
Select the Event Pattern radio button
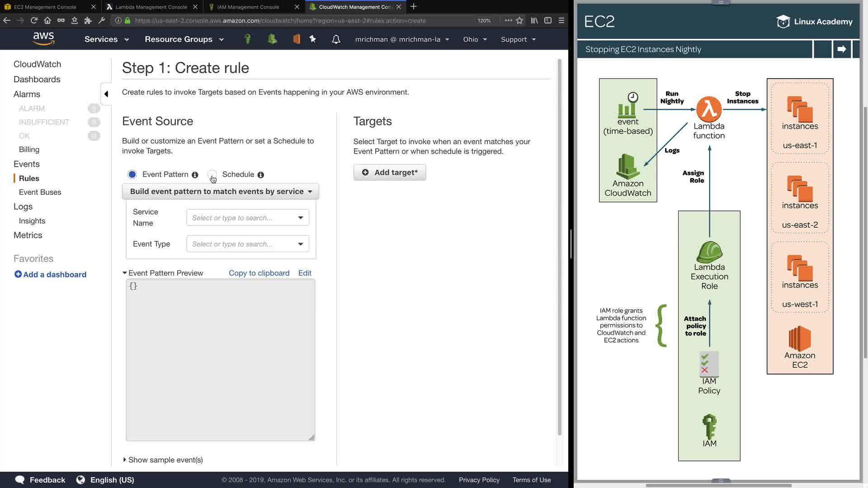point(132,174)
